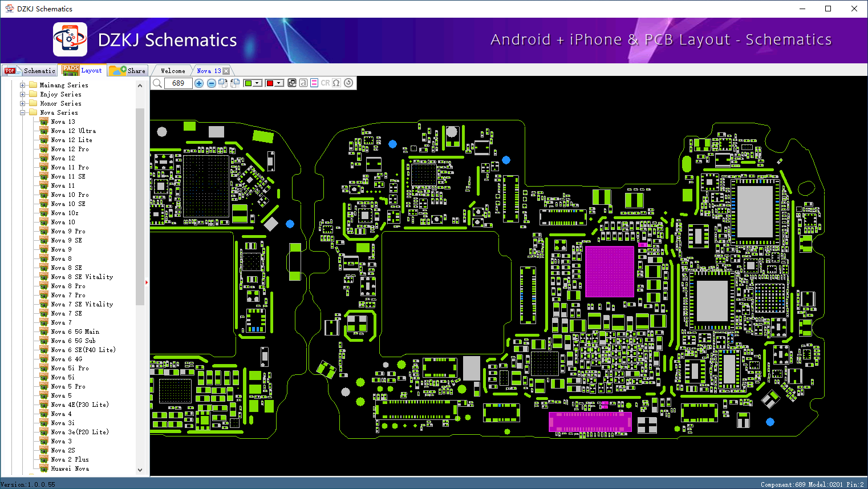Switch to the Welcome document tab
Screen dimensions: 868x489
tap(173, 71)
